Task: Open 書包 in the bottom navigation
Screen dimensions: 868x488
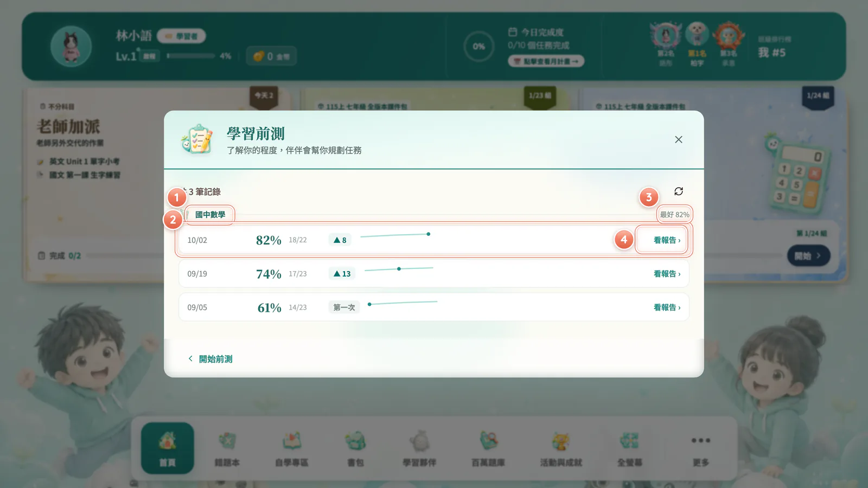Action: [355, 448]
